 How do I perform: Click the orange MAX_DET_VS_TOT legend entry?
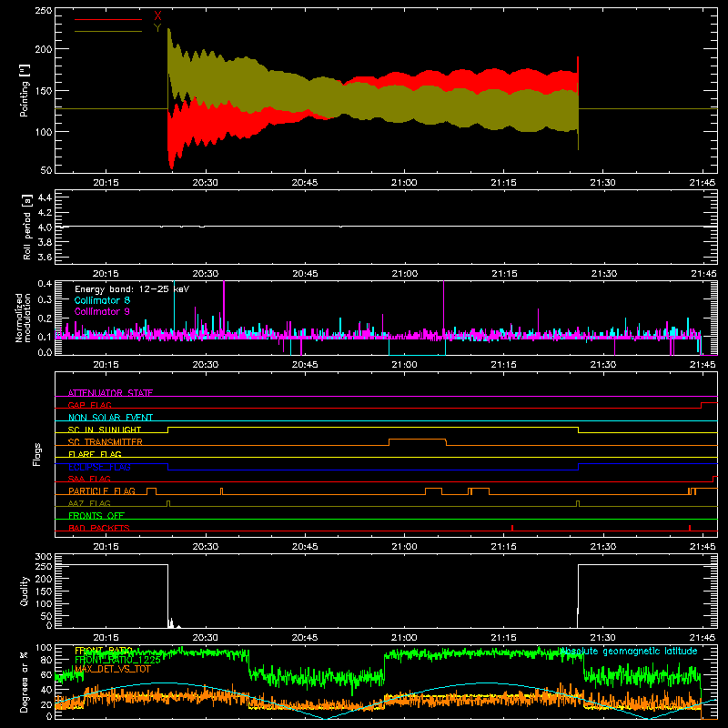coord(113,669)
